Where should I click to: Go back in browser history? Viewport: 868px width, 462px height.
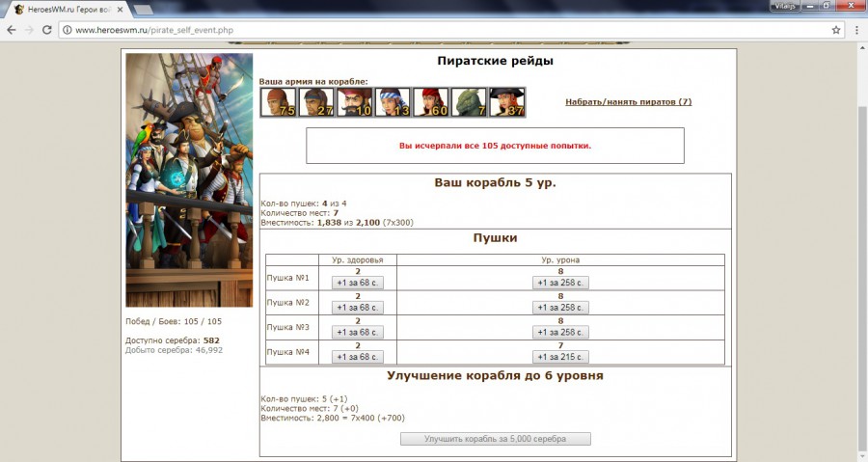[12, 30]
